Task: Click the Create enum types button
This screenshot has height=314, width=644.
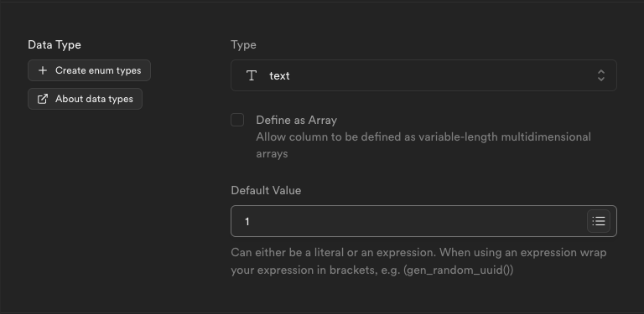Action: tap(89, 70)
